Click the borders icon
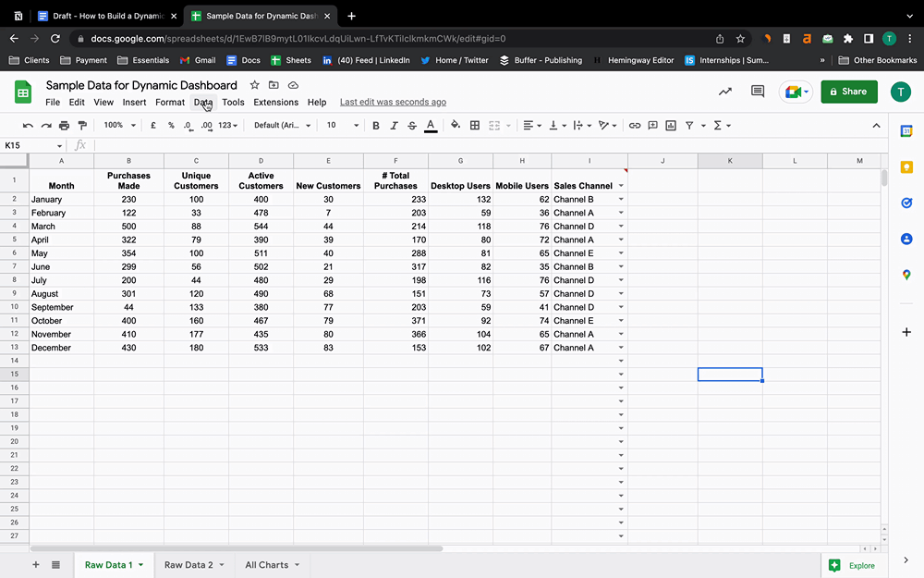Screen dimensions: 924x578 point(475,125)
